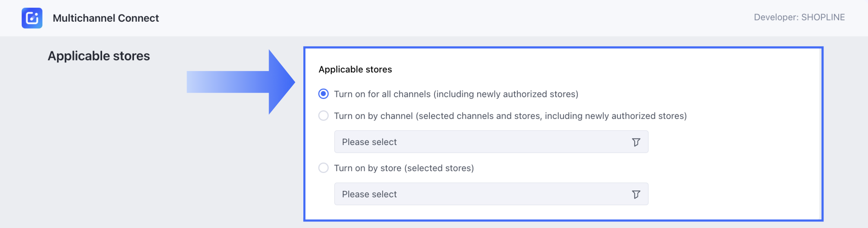Click the "Turn on for all channels" label text
The width and height of the screenshot is (868, 228).
tap(383, 94)
